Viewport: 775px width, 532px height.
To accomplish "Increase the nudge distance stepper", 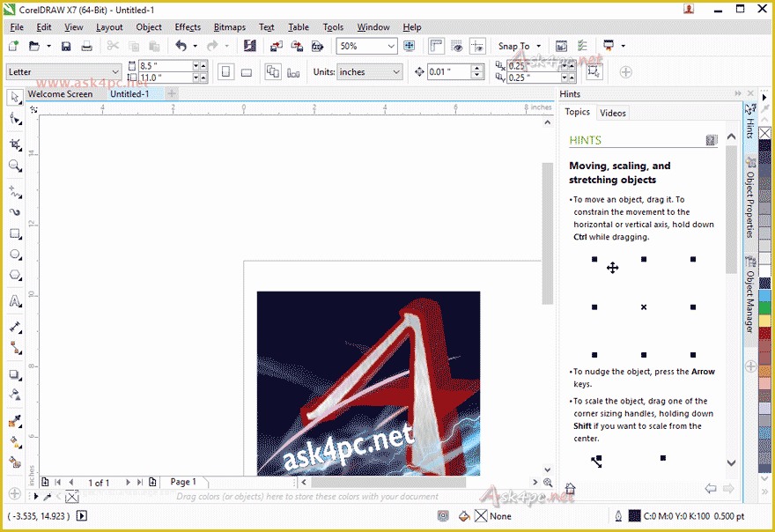I will point(477,68).
